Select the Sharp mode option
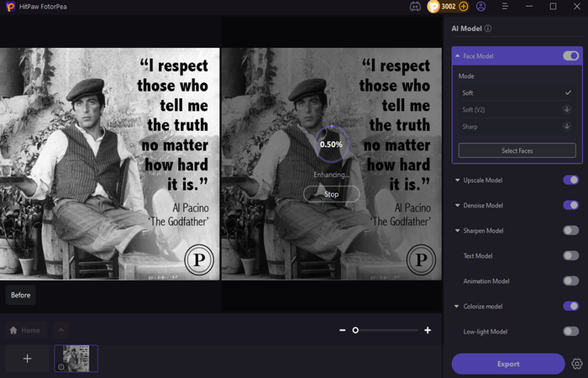The height and width of the screenshot is (378, 588). 517,126
